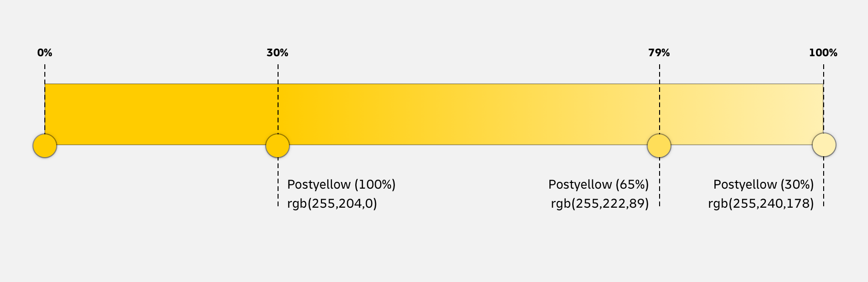Click the lightest bar segment between 79% and 100%
Screen dimensions: 868x282
coord(742,114)
